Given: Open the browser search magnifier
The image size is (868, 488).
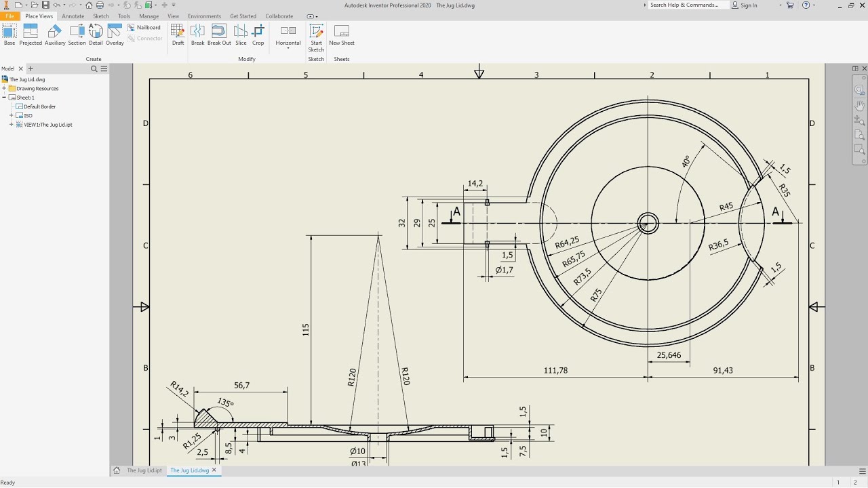Looking at the screenshot, I should pos(94,68).
